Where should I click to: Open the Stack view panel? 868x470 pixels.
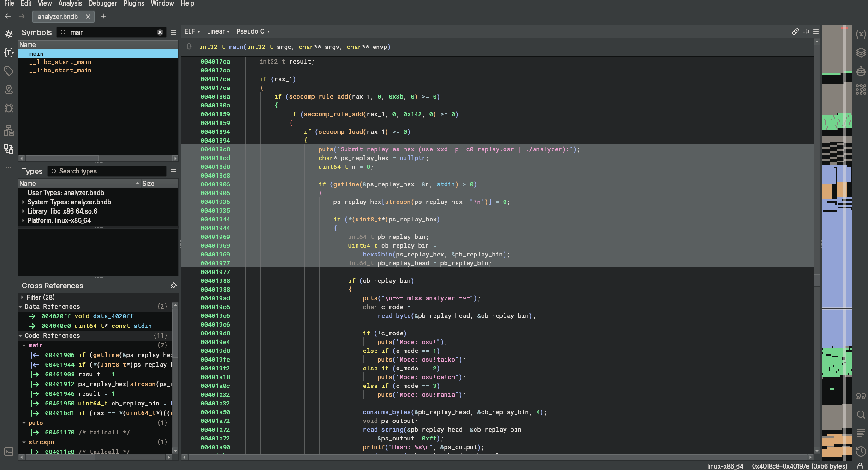(862, 52)
